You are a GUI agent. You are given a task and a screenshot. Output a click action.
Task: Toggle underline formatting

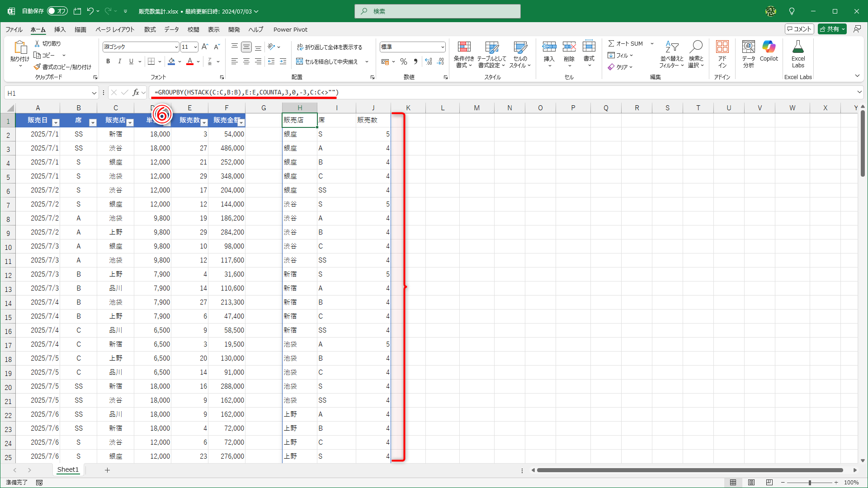coord(131,61)
